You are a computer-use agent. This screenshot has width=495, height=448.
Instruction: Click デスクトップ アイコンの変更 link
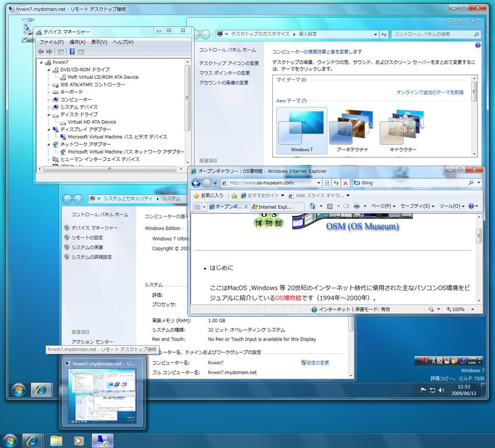pyautogui.click(x=229, y=64)
